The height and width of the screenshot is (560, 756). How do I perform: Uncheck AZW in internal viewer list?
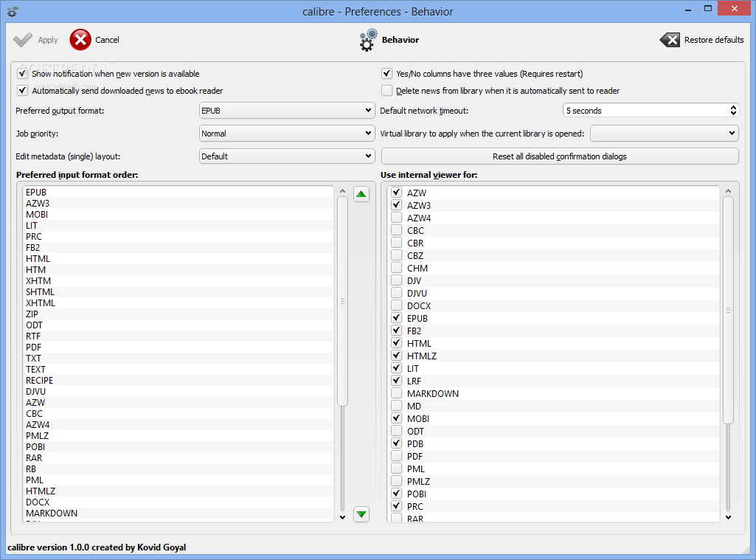pyautogui.click(x=396, y=193)
